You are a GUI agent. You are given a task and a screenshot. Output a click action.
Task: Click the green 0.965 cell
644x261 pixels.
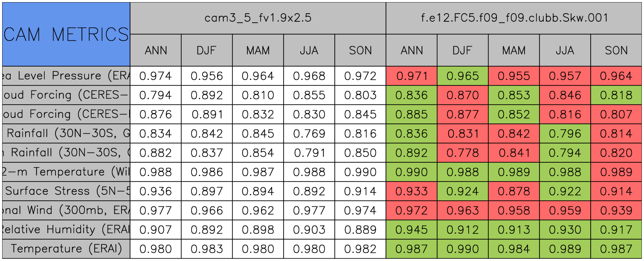pos(462,76)
